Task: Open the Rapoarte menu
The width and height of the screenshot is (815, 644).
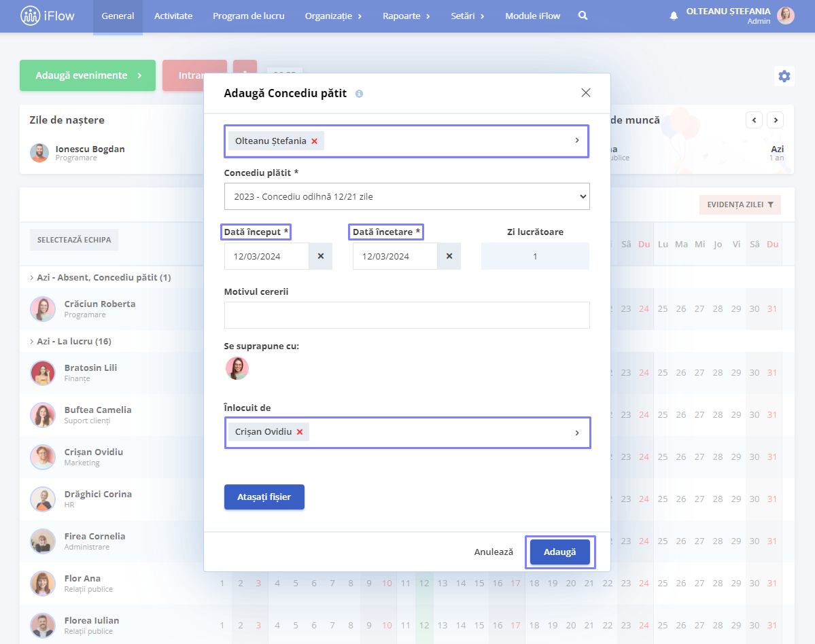Action: point(406,16)
